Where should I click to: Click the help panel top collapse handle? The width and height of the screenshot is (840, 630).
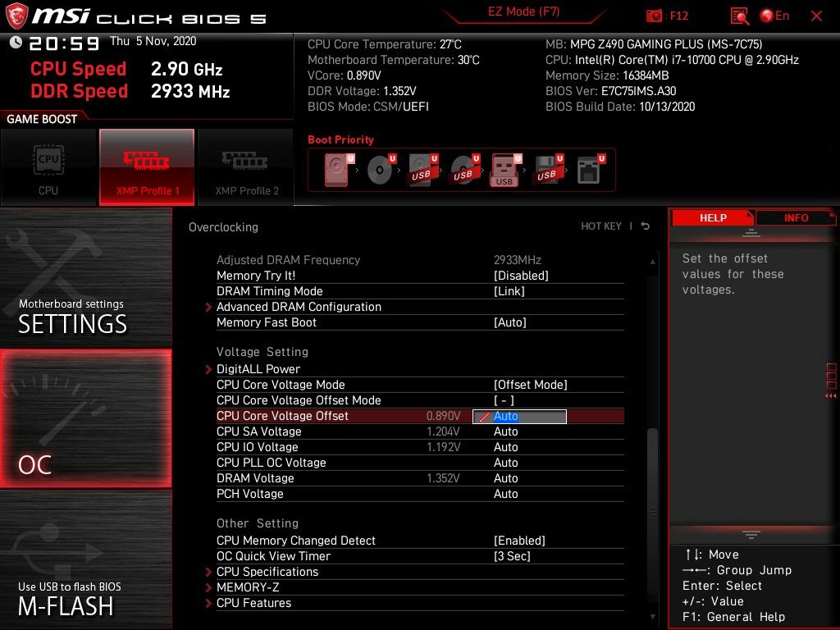(x=751, y=233)
